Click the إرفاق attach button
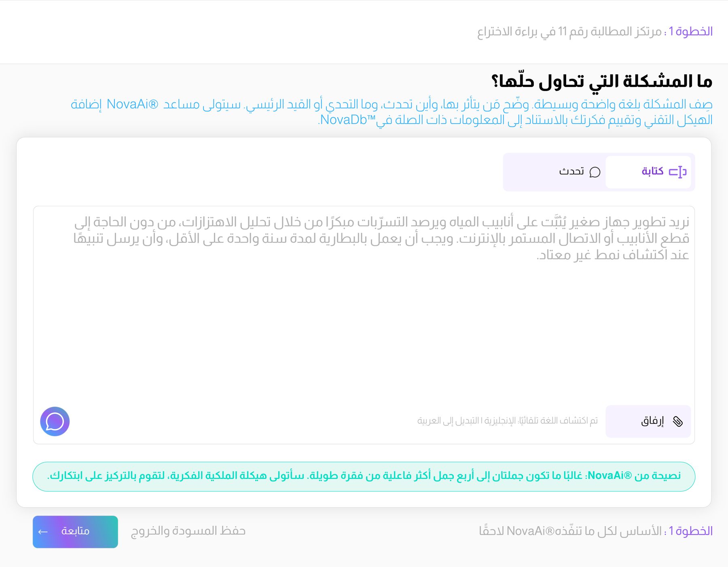728x567 pixels. coord(648,421)
